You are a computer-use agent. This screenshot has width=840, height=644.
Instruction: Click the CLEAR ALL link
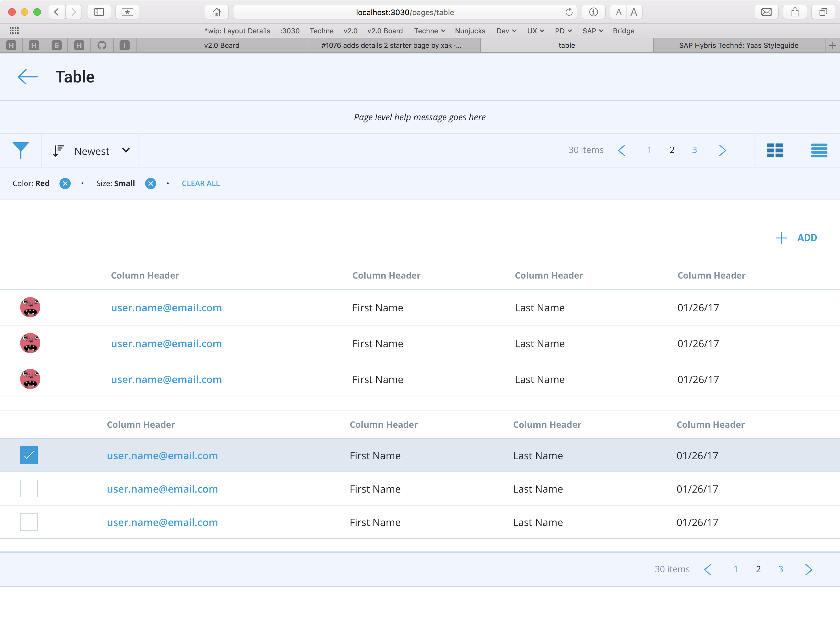tap(200, 183)
